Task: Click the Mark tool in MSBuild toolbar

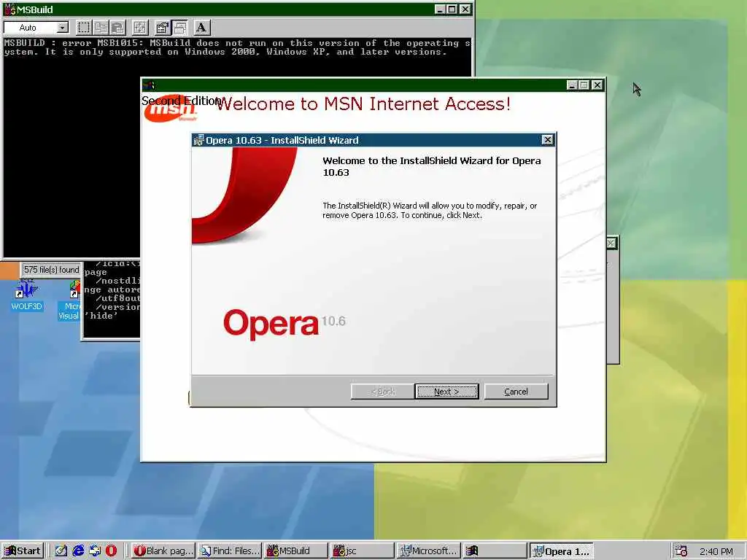Action: pos(83,28)
